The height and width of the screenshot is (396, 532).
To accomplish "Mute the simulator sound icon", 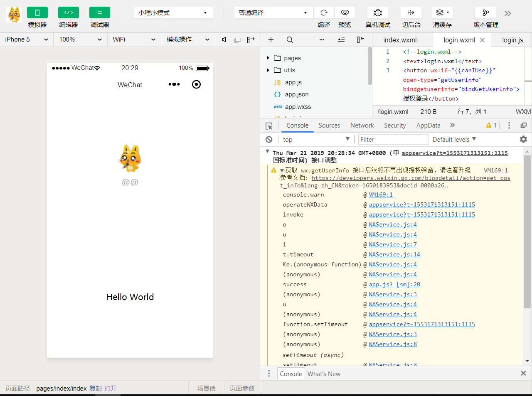I will click(x=224, y=39).
